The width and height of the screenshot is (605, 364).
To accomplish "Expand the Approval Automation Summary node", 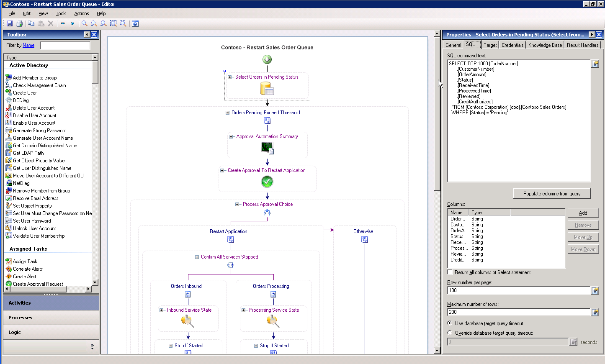I will [x=231, y=136].
